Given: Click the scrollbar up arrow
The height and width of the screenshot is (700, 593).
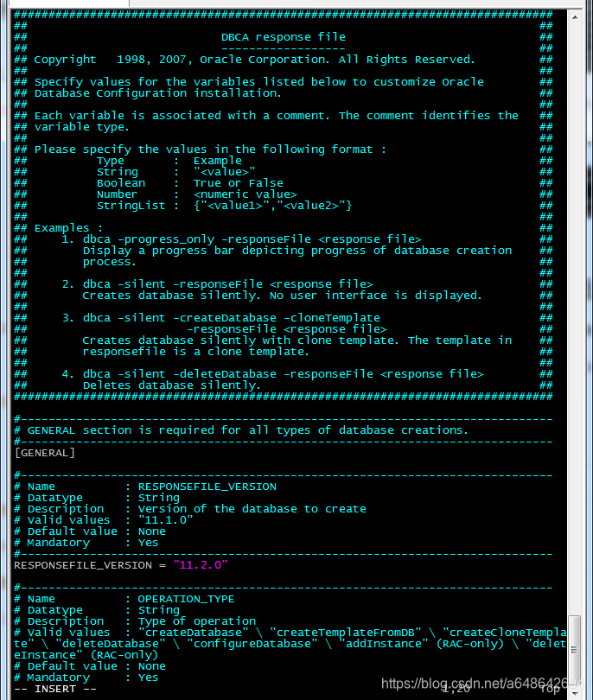Looking at the screenshot, I should pos(575,17).
